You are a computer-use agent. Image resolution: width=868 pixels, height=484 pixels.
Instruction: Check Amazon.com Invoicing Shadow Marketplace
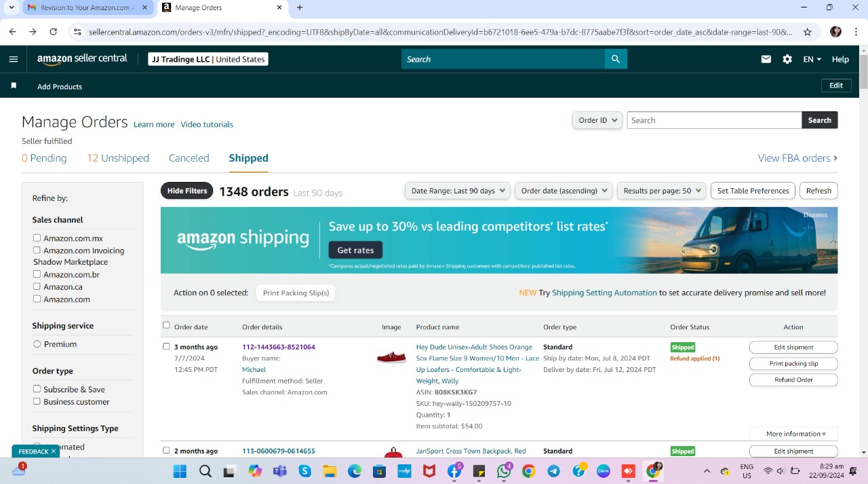(x=37, y=250)
